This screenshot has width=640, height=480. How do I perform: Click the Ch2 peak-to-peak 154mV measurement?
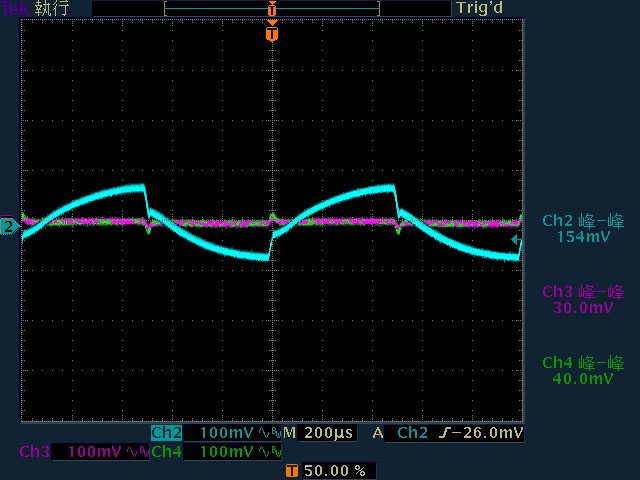point(582,229)
